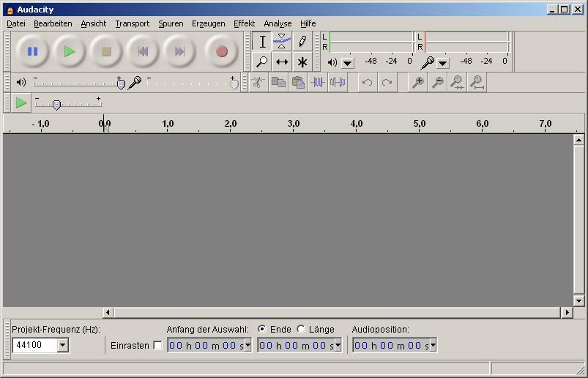Open the Analyse menu
588x378 pixels.
coord(278,23)
